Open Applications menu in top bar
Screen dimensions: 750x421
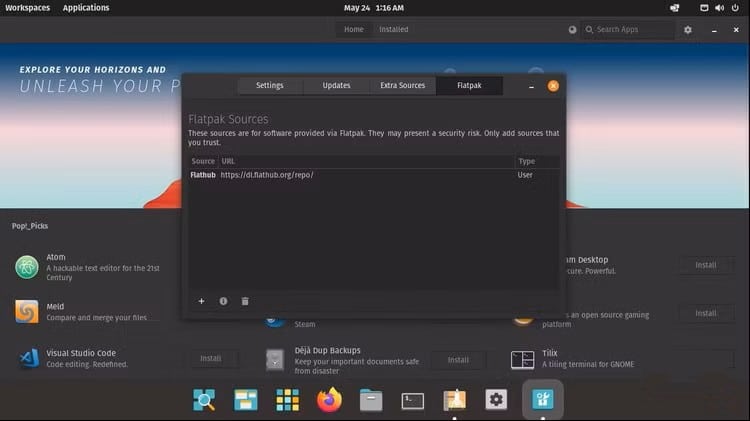pyautogui.click(x=86, y=8)
